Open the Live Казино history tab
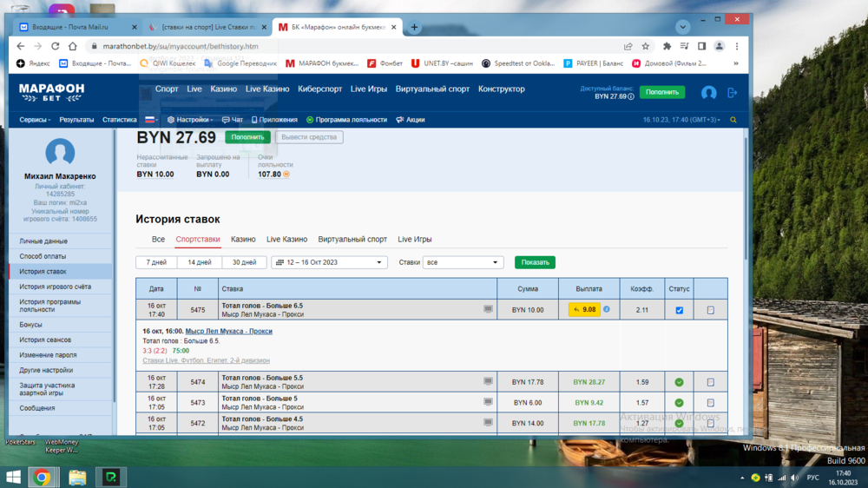This screenshot has width=868, height=488. pos(286,240)
